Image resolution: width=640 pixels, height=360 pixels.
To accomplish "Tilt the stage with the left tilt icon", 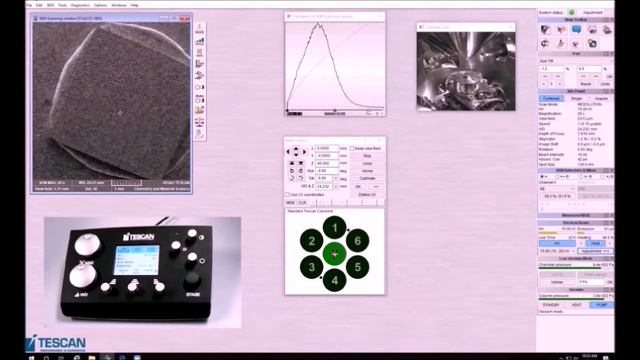I will tap(292, 178).
